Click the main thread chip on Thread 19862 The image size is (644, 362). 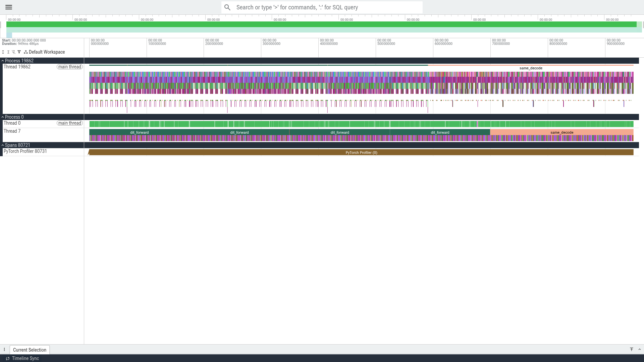tap(70, 67)
